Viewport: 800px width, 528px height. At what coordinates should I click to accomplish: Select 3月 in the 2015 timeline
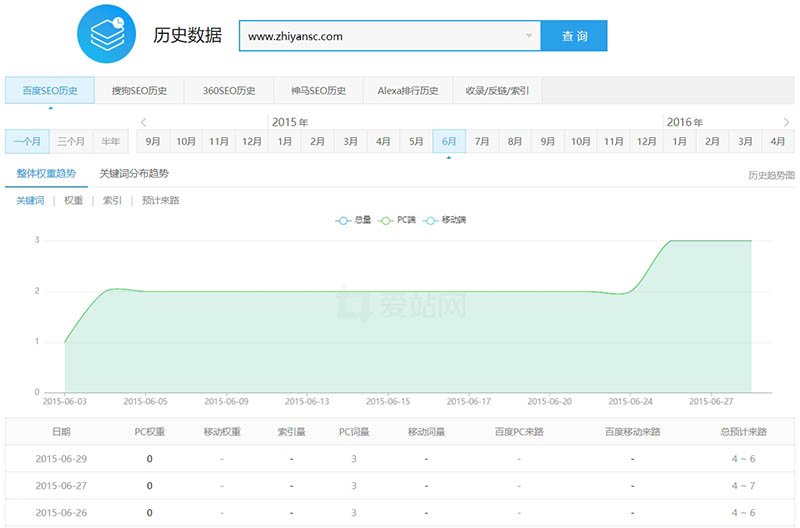coord(351,141)
